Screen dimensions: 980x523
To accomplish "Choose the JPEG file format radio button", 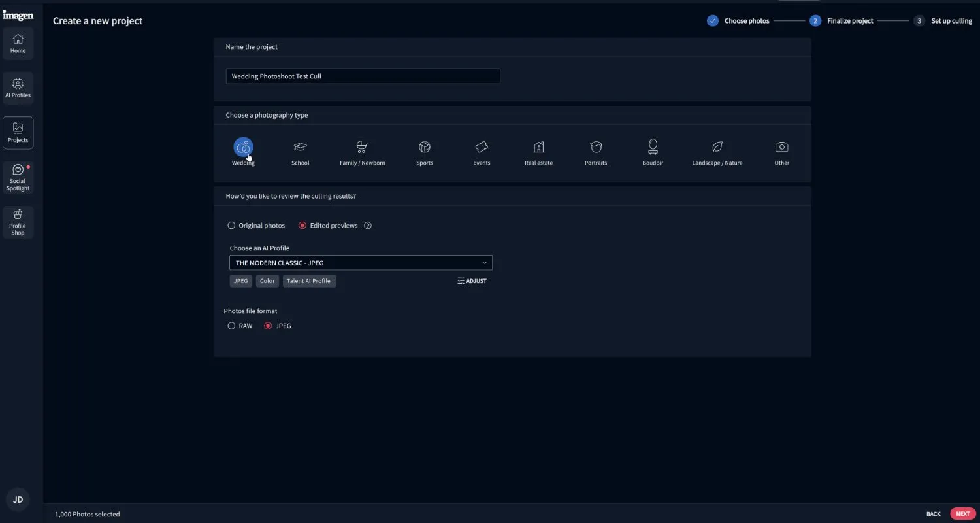I will pyautogui.click(x=268, y=326).
